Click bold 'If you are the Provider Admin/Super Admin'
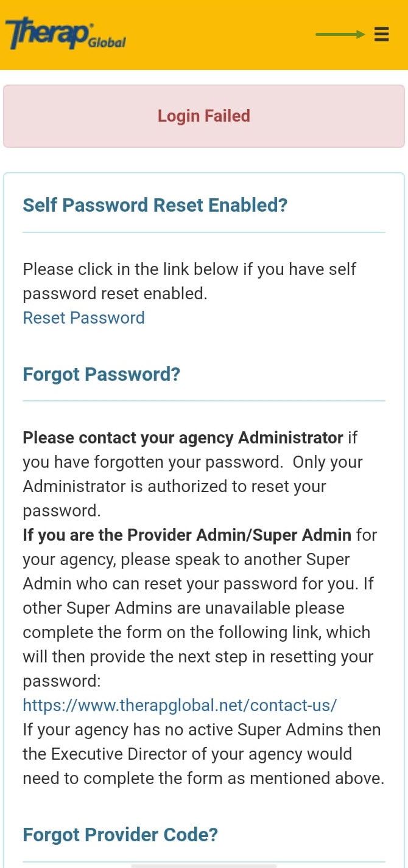 [187, 535]
